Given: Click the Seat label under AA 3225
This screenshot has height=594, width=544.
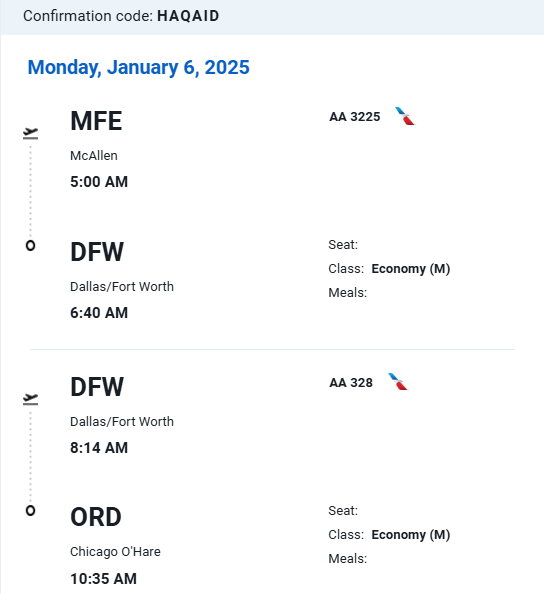Looking at the screenshot, I should tap(343, 245).
